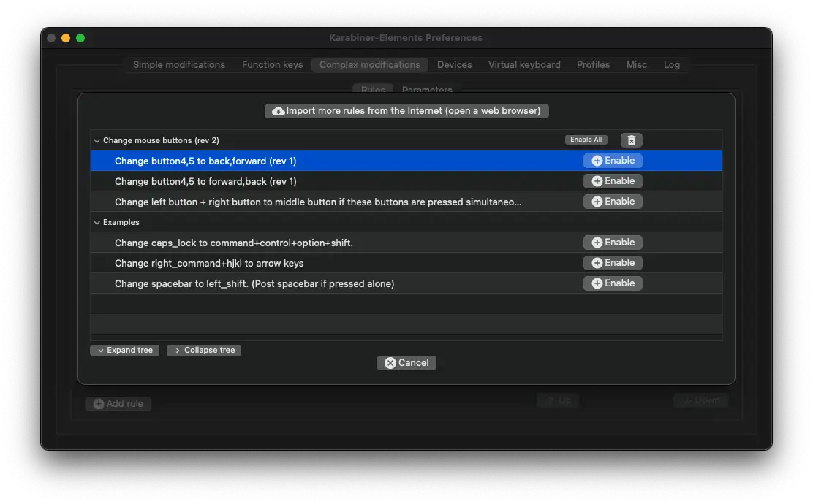Click Enable All for Change mouse buttons
This screenshot has height=504, width=813.
tap(586, 140)
